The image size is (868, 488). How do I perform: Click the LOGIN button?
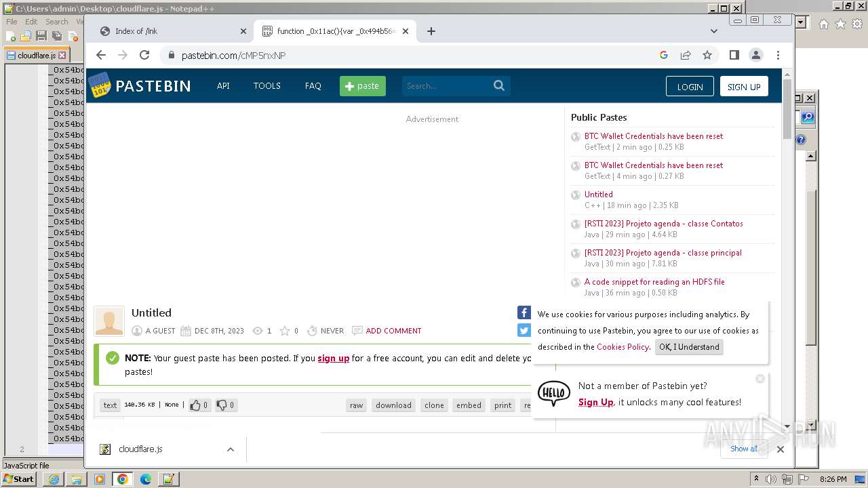pos(690,86)
